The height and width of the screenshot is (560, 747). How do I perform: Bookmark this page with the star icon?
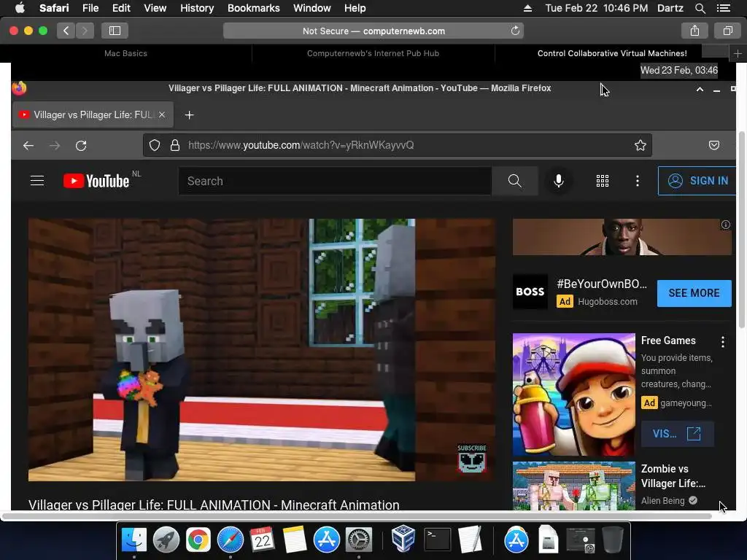640,145
